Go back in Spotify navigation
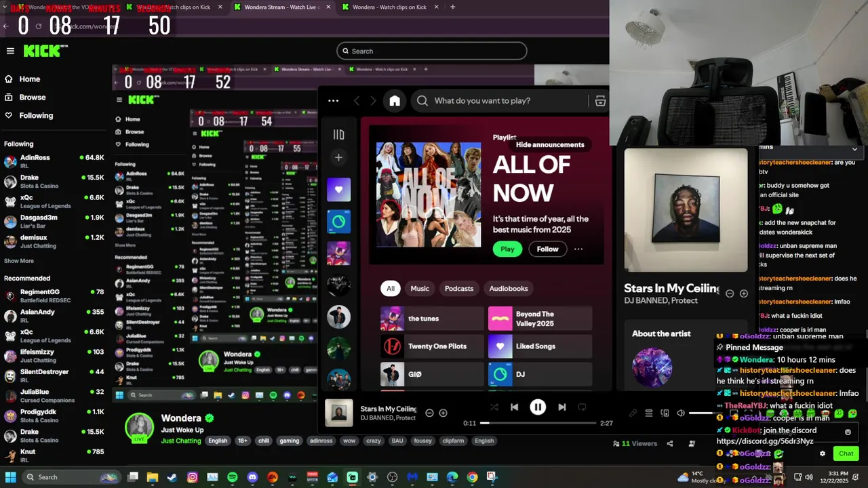 (357, 101)
